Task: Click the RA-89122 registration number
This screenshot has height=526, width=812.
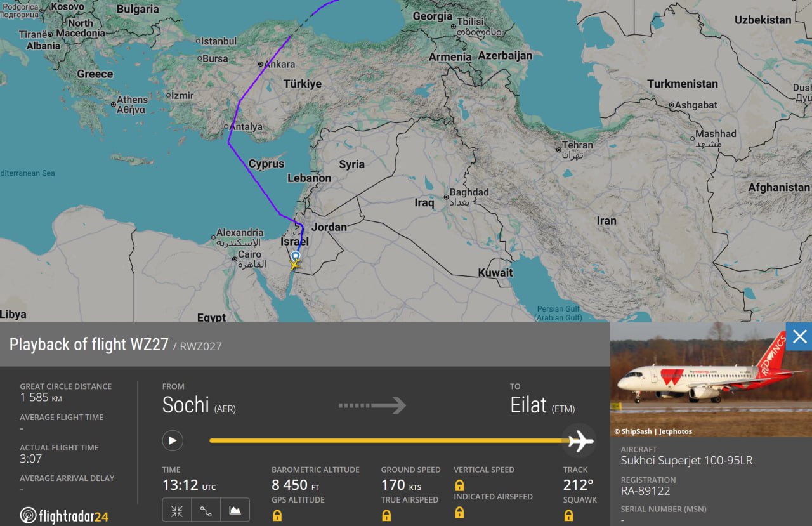Action: (645, 491)
